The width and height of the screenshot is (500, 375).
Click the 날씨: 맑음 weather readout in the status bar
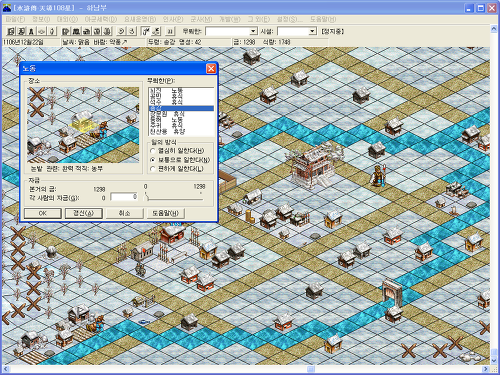point(76,42)
